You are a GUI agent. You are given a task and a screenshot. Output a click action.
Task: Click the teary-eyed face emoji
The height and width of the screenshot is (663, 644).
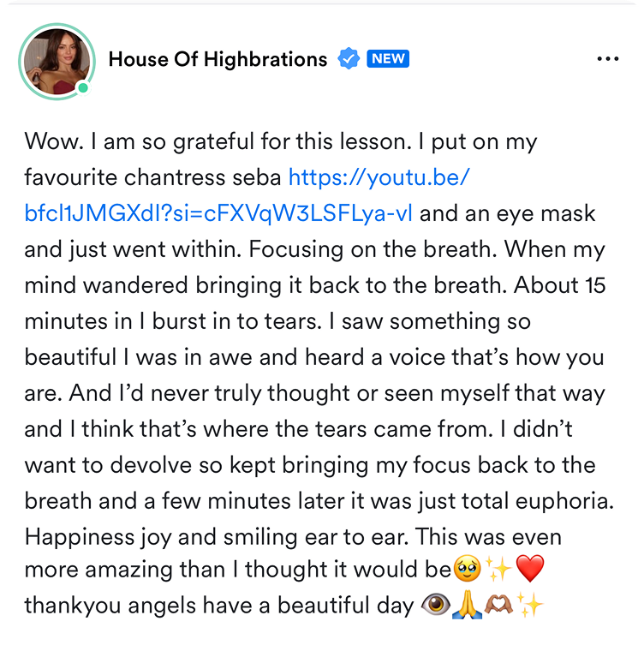(467, 569)
